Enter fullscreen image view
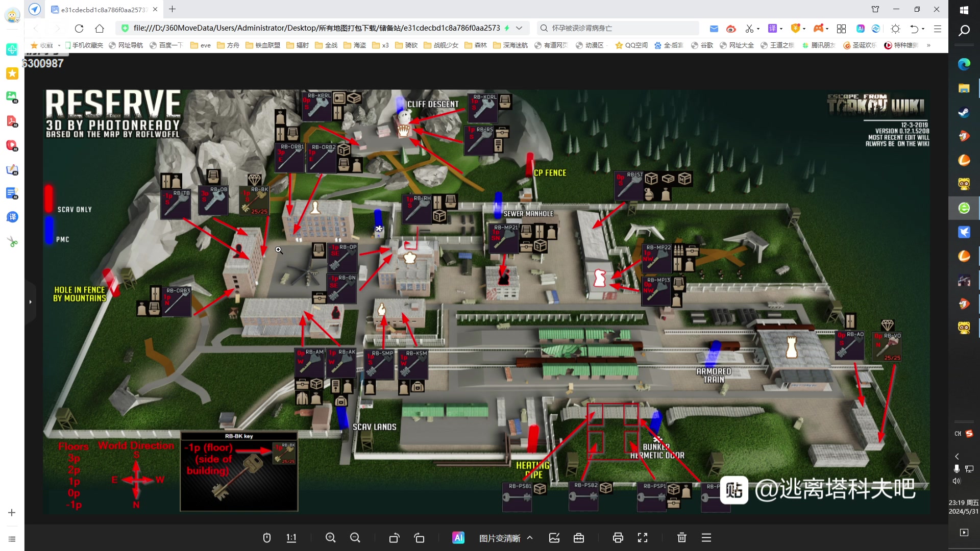Viewport: 980px width, 551px height. [643, 538]
